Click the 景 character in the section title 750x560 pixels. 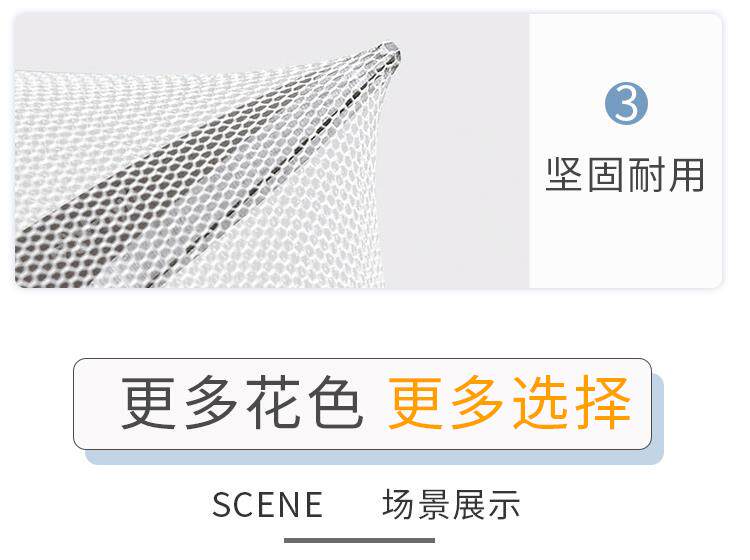pos(433,505)
